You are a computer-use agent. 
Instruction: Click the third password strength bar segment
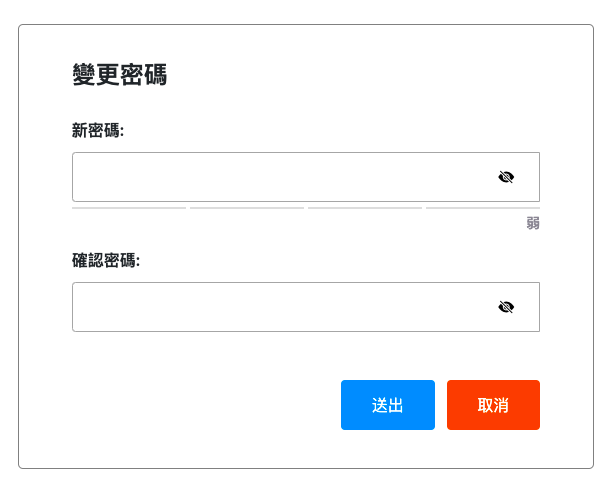pyautogui.click(x=365, y=208)
